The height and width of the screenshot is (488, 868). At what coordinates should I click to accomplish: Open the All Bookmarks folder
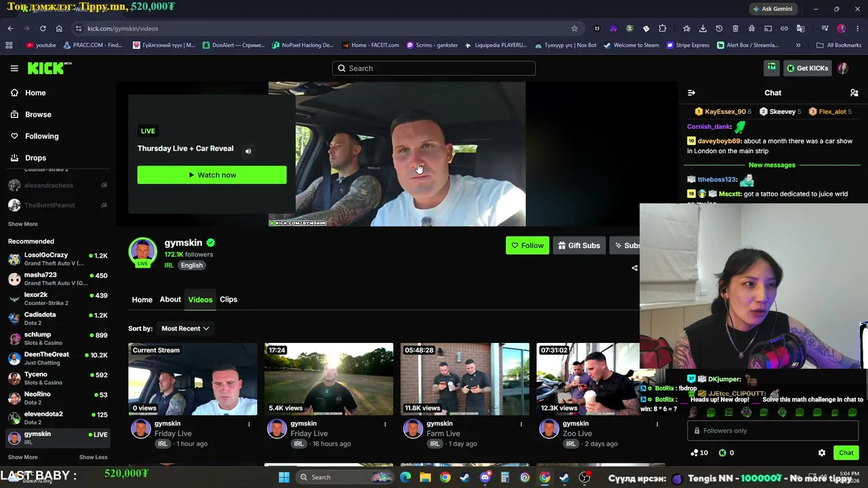point(839,45)
